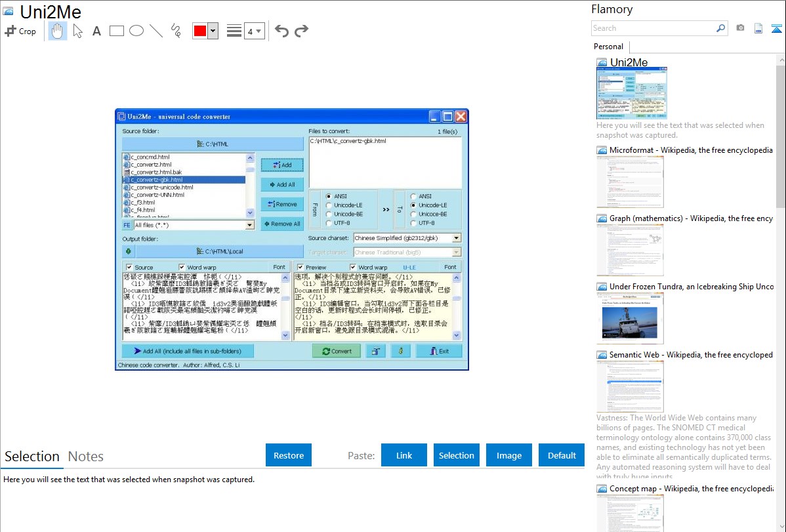786x532 pixels.
Task: Click Add All including sub-folders button
Action: [188, 351]
